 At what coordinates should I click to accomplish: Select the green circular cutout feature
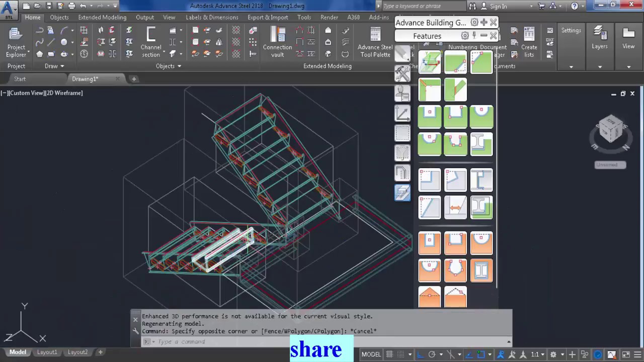481,117
